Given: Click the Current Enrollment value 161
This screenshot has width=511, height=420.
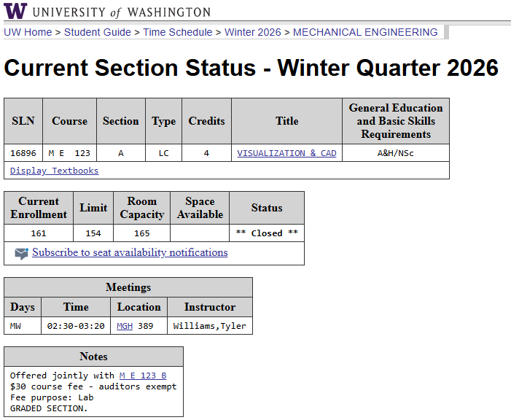Looking at the screenshot, I should (x=39, y=233).
